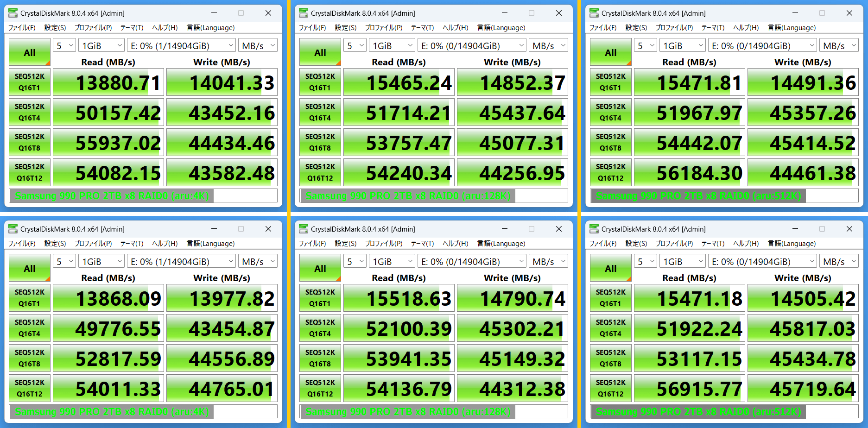Start SEQ512K Q16T4 test beside 51714.21 result

pyautogui.click(x=320, y=112)
